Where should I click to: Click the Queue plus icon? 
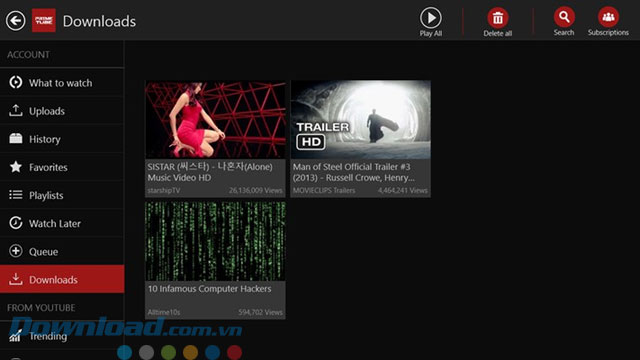[x=16, y=251]
